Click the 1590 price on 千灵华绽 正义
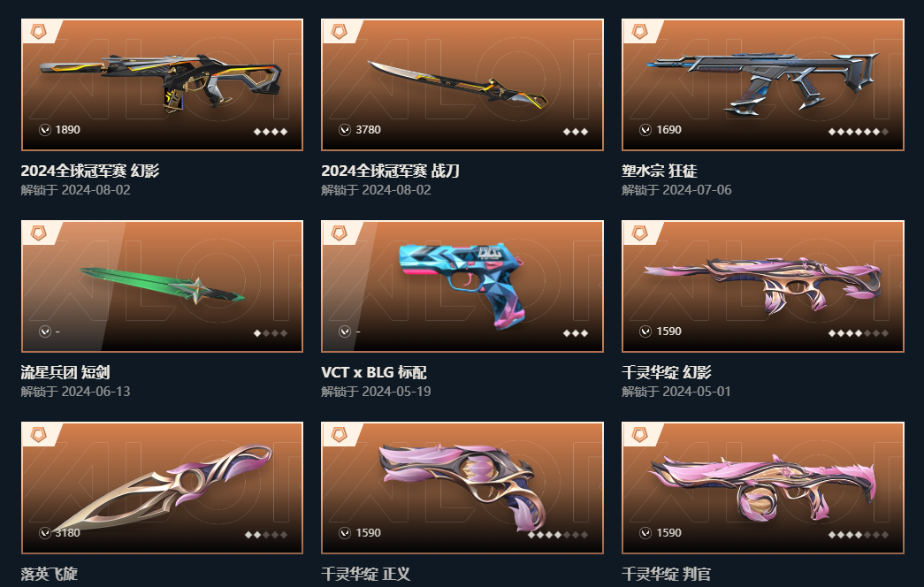 [369, 533]
